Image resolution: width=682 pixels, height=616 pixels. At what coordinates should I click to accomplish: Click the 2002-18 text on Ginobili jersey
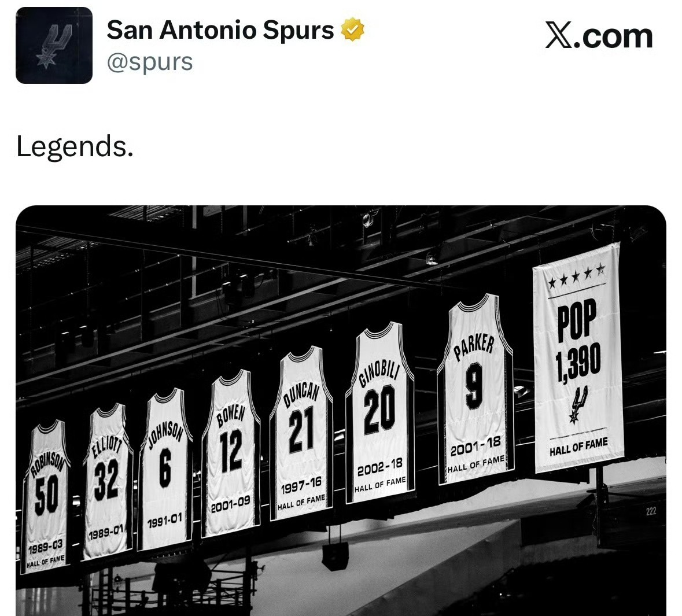click(379, 467)
